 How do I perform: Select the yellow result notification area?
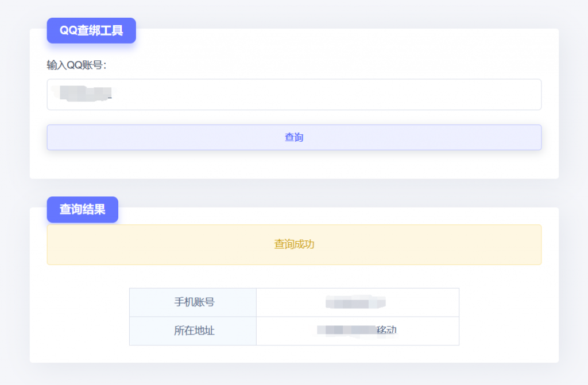[294, 244]
